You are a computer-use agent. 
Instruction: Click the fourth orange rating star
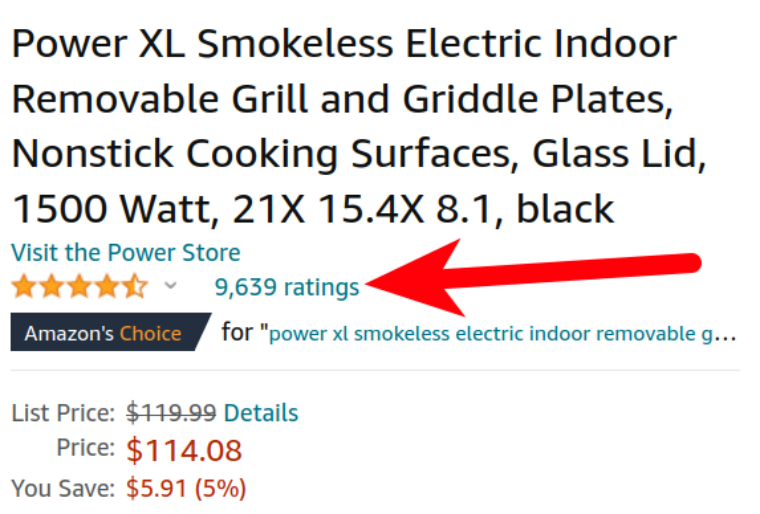point(107,286)
